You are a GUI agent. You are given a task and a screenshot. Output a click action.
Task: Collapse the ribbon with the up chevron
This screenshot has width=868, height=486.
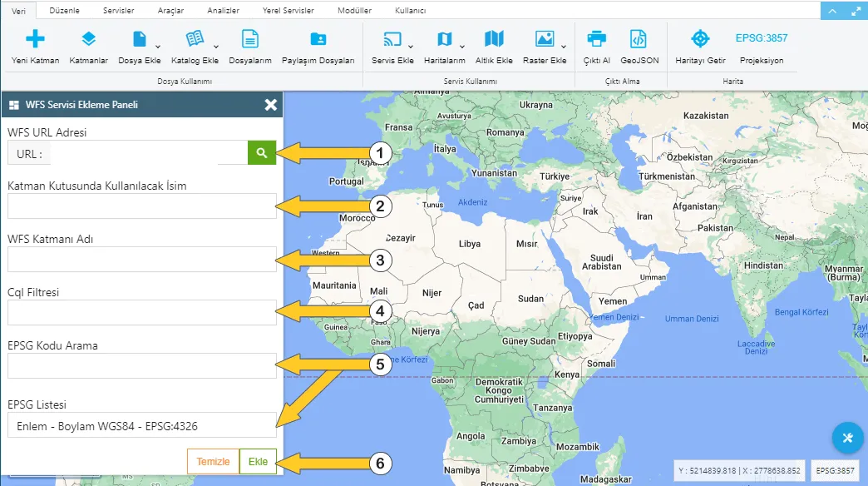832,11
